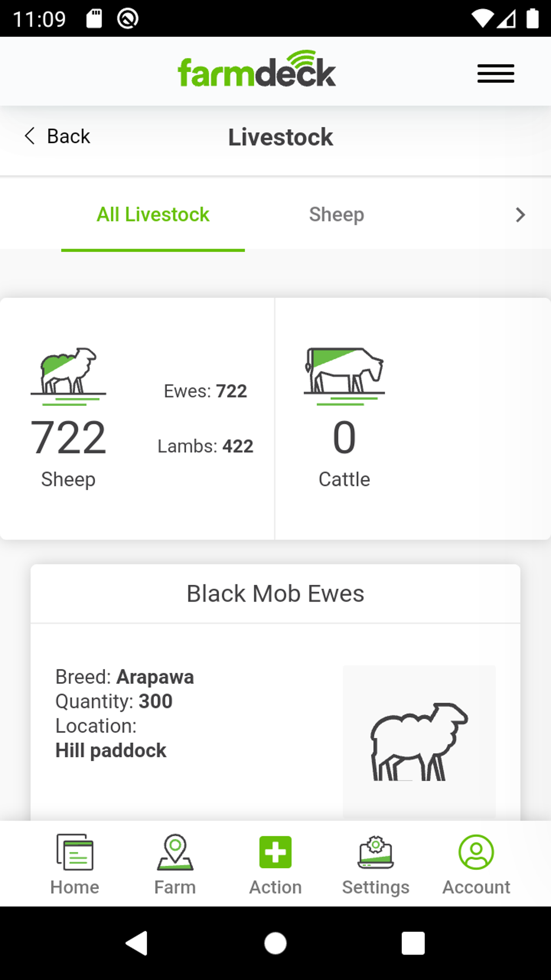This screenshot has height=980, width=551.
Task: Tap the Black Mob Ewes sheep thumbnail
Action: [x=419, y=741]
